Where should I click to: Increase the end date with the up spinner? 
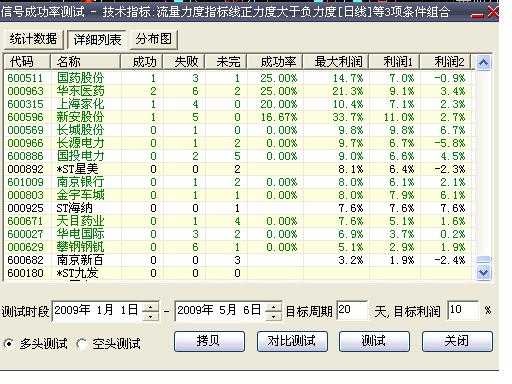[273, 307]
